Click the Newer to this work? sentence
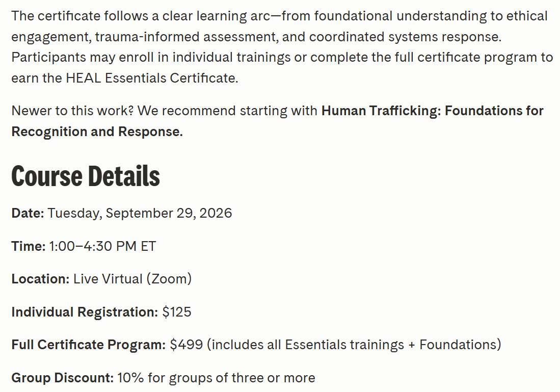Image resolution: width=560 pixels, height=392 pixels. click(72, 111)
